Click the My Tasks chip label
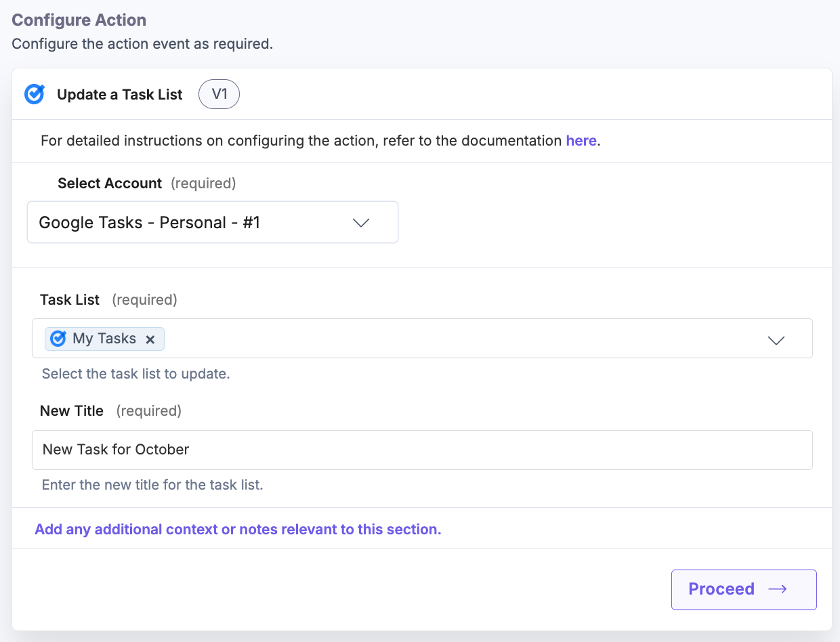840x642 pixels. (x=104, y=339)
